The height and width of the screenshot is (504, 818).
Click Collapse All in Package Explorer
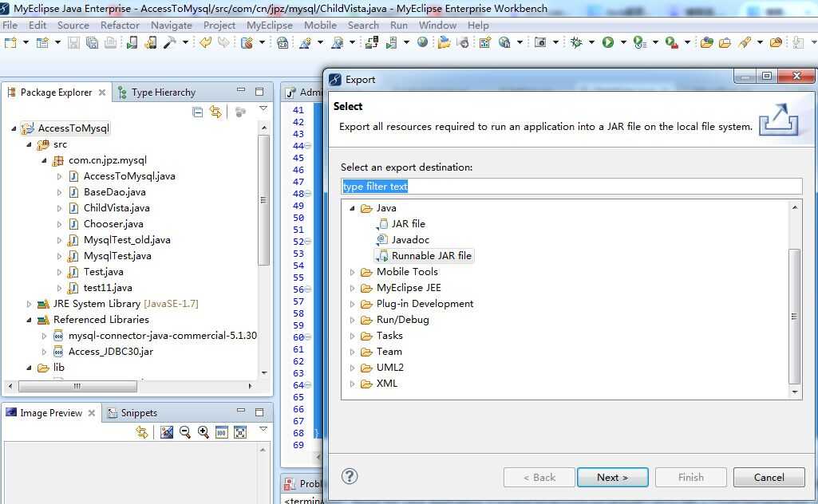(197, 112)
